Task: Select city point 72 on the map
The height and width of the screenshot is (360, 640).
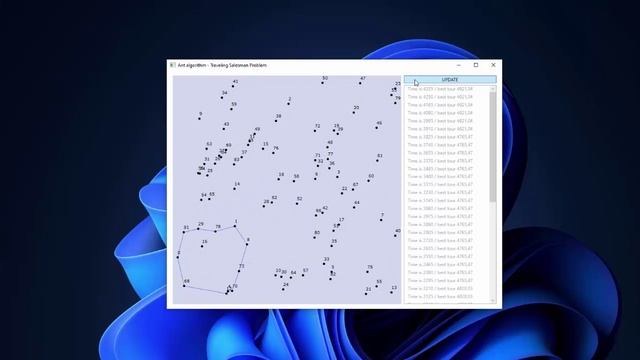Action: point(315,131)
